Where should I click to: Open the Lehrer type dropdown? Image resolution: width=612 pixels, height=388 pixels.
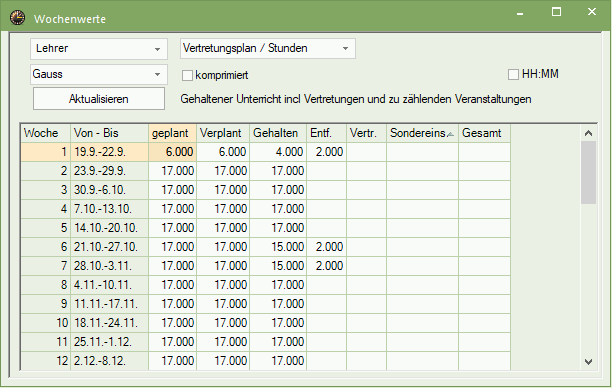pos(99,49)
